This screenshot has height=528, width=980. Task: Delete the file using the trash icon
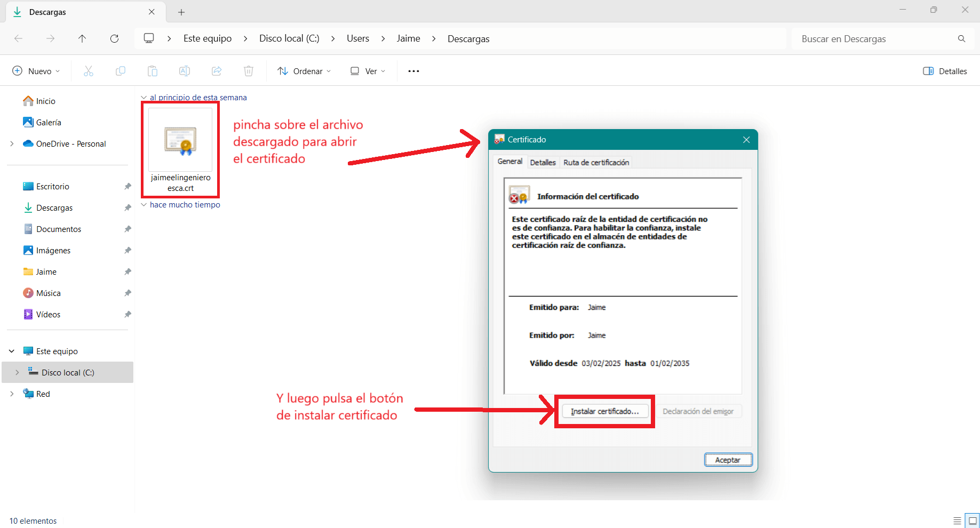point(249,70)
